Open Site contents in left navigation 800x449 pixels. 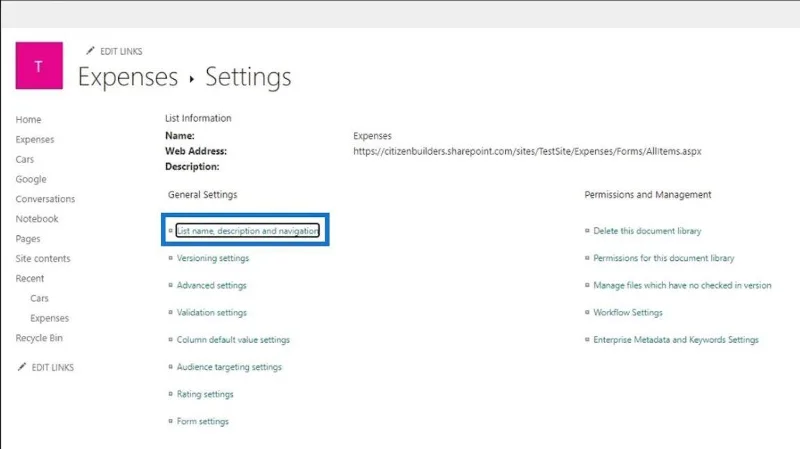[43, 259]
